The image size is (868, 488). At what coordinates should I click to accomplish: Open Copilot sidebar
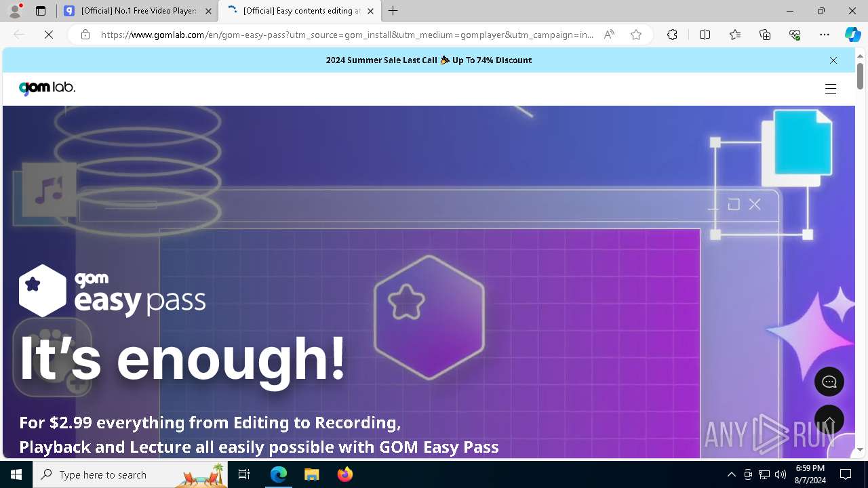(x=852, y=35)
